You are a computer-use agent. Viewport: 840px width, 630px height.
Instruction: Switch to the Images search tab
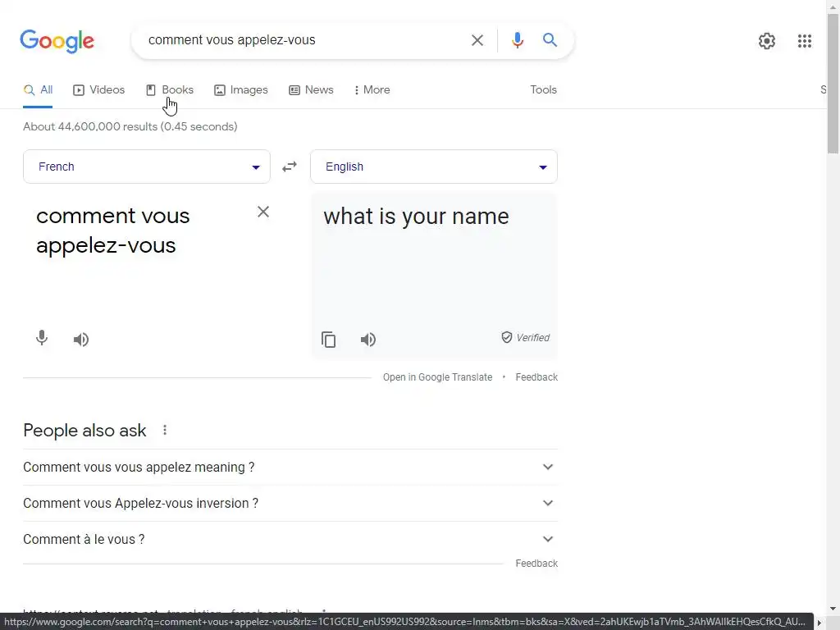coord(241,90)
